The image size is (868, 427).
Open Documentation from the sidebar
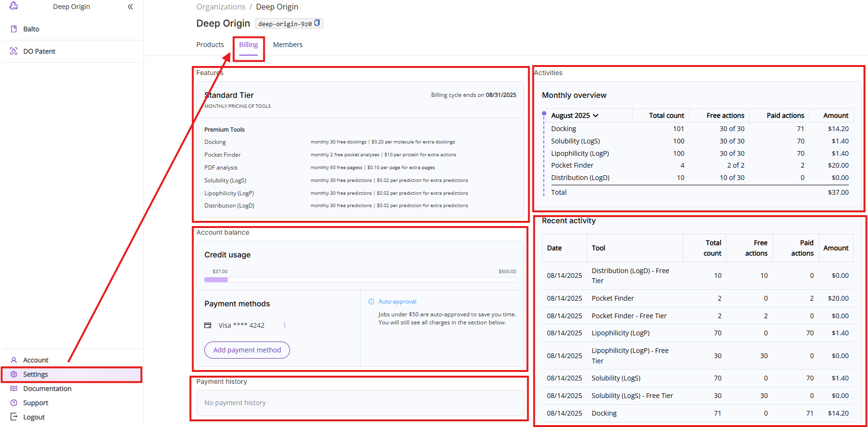coord(47,389)
